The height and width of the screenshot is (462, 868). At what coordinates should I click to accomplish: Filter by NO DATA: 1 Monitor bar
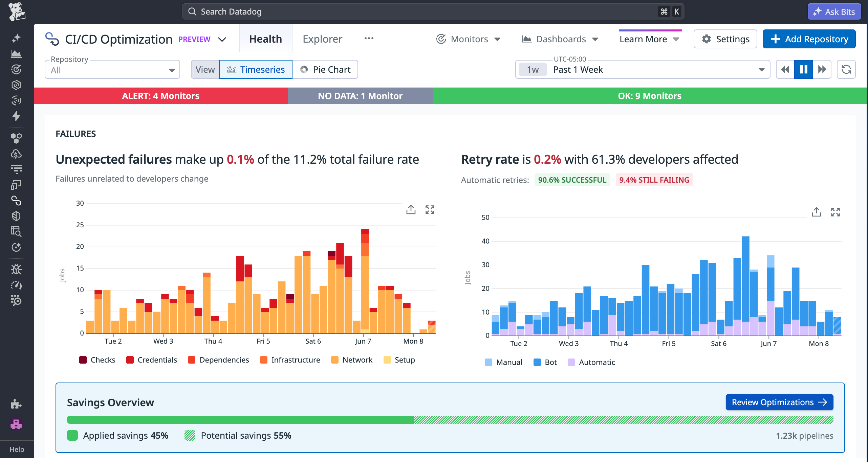coord(361,96)
